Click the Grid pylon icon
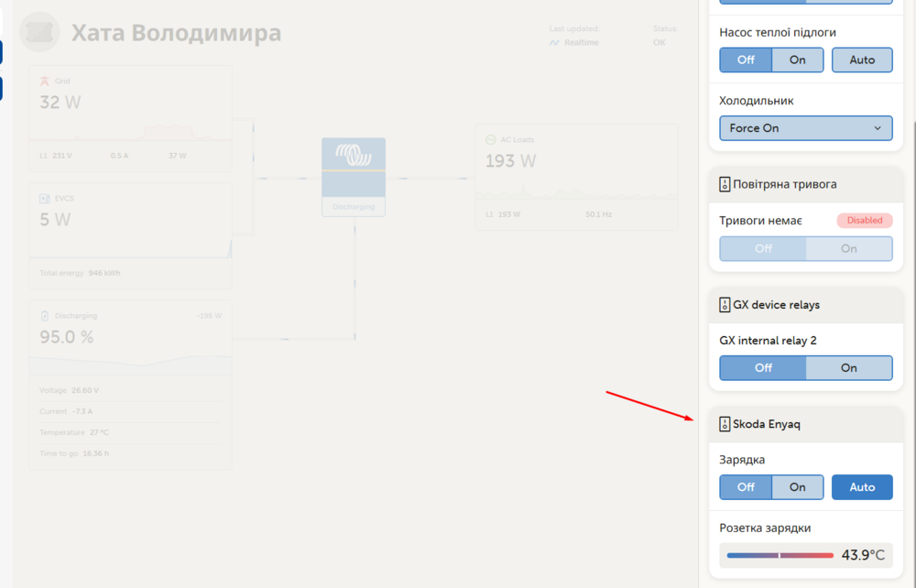Image resolution: width=916 pixels, height=588 pixels. [44, 82]
